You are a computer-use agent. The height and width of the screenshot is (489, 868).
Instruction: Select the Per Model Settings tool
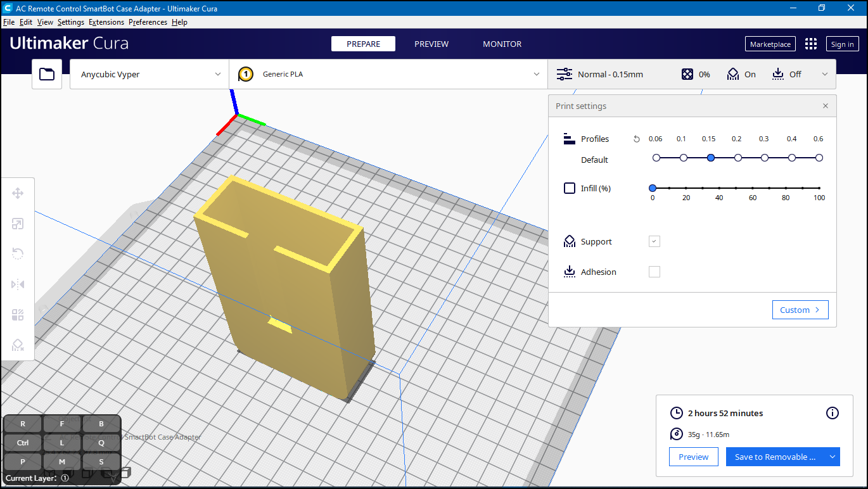[x=18, y=315]
